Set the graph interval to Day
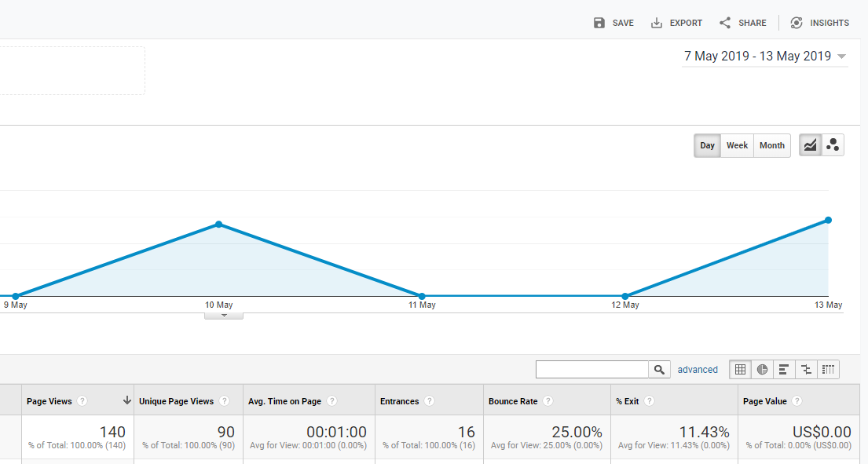This screenshot has height=464, width=868. point(708,145)
